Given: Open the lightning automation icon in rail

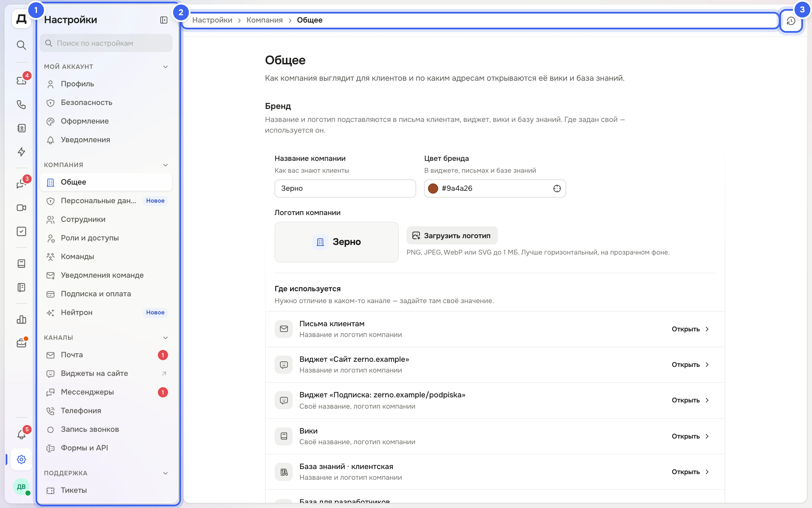Looking at the screenshot, I should 21,152.
